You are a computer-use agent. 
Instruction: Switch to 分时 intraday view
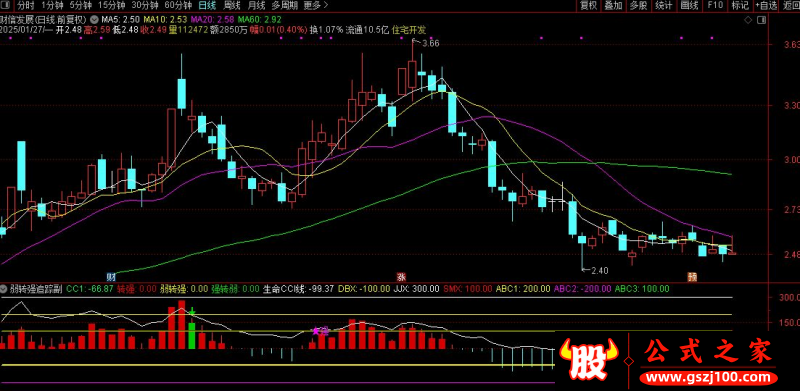26,6
